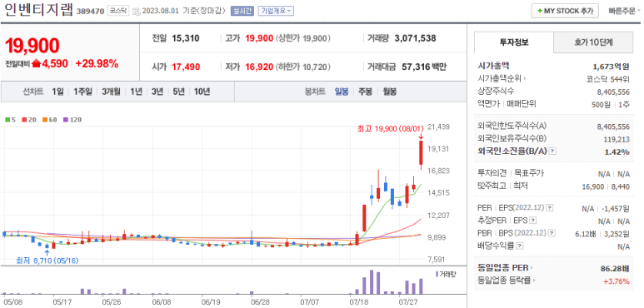Click the 07/18 date on chart axis
The width and height of the screenshot is (644, 308).
click(x=358, y=301)
